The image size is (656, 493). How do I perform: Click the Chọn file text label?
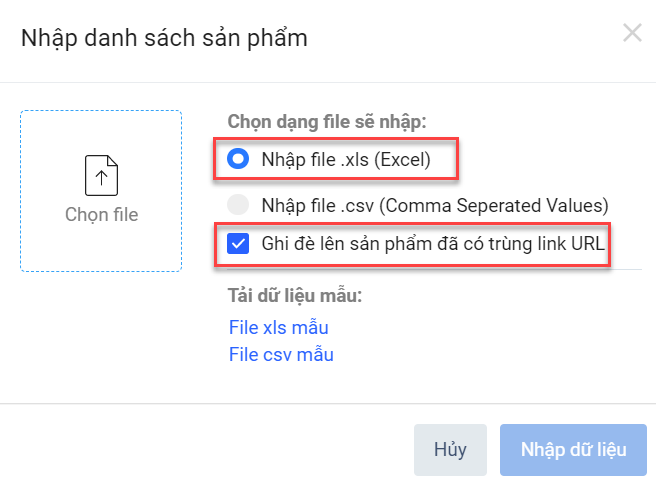coord(101,214)
